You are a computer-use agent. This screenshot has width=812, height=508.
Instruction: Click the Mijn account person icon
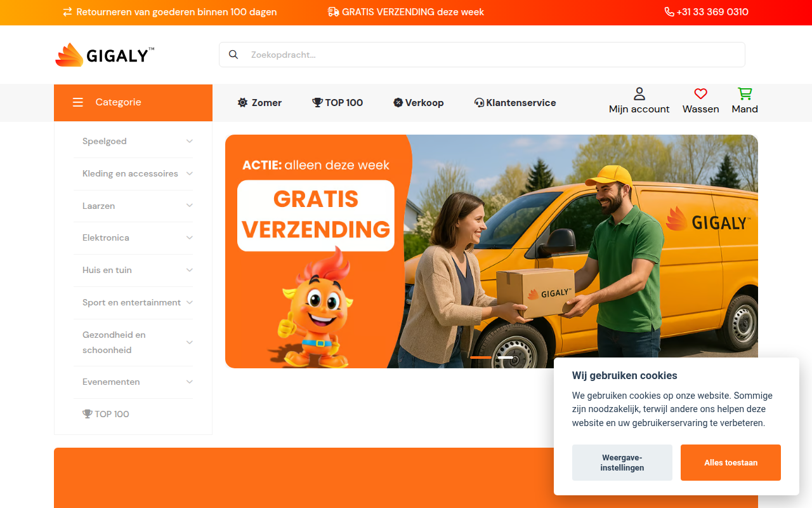point(639,94)
